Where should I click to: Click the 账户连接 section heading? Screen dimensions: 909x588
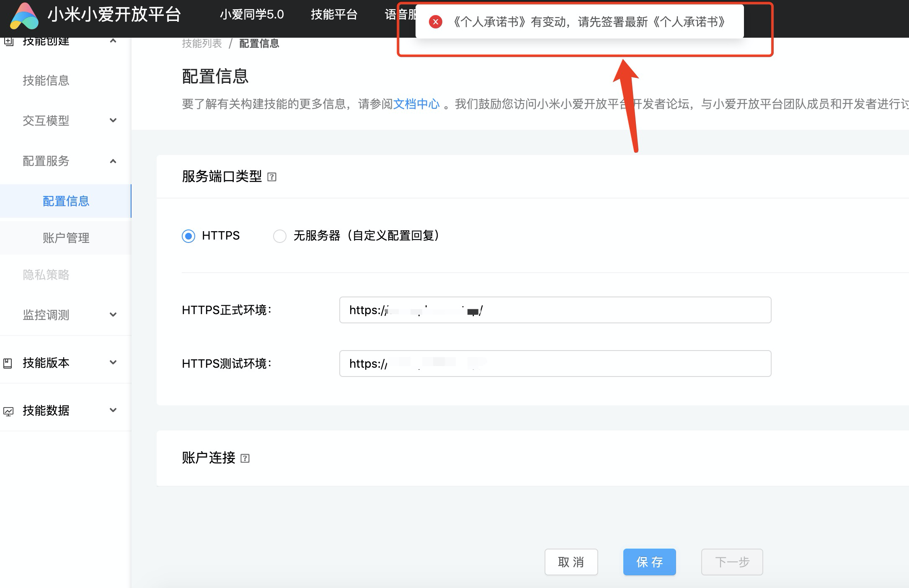[209, 458]
